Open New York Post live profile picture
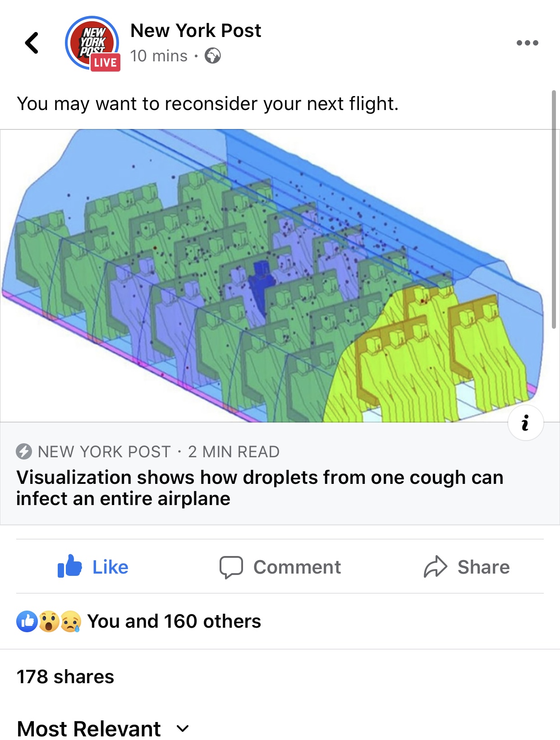Screen dimensions: 560x740 pos(92,44)
